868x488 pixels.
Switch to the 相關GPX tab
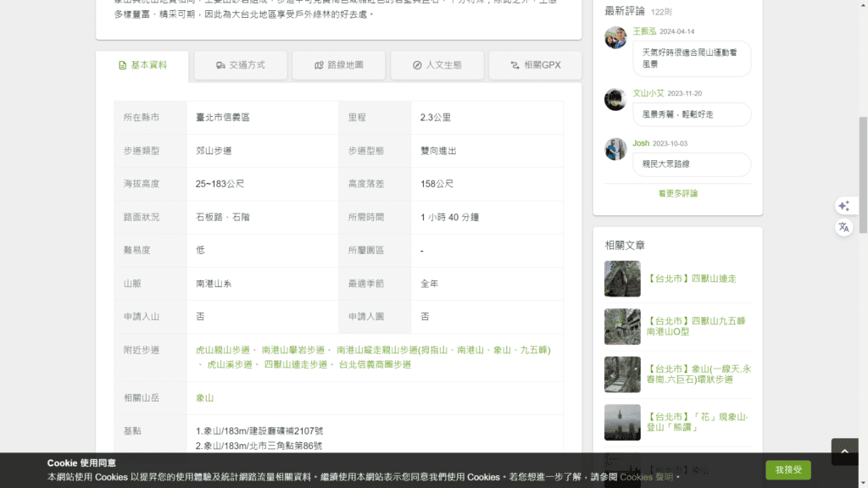tap(536, 65)
